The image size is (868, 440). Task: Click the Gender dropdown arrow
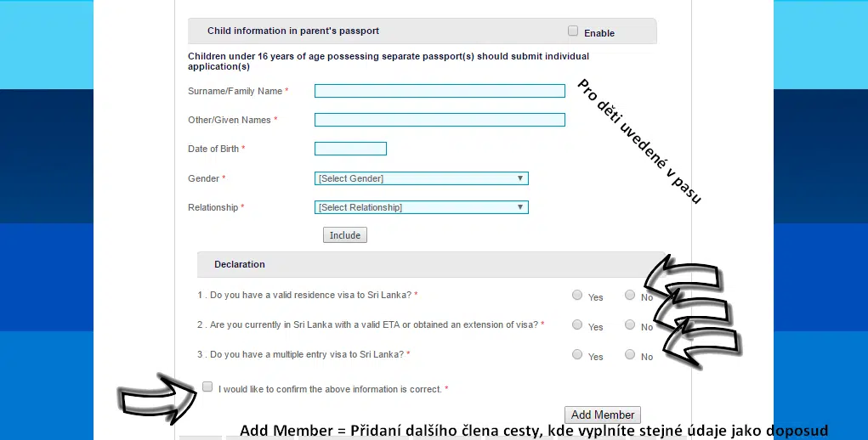pyautogui.click(x=520, y=178)
